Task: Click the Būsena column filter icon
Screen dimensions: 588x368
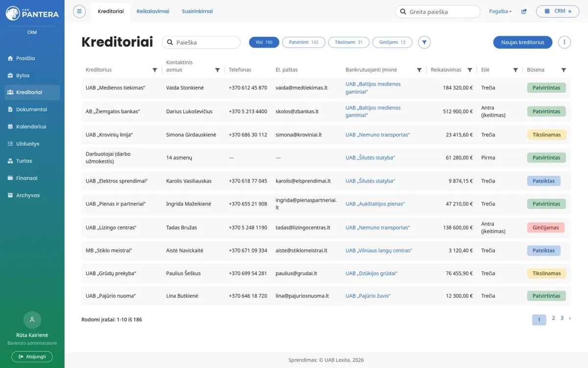Action: [563, 70]
